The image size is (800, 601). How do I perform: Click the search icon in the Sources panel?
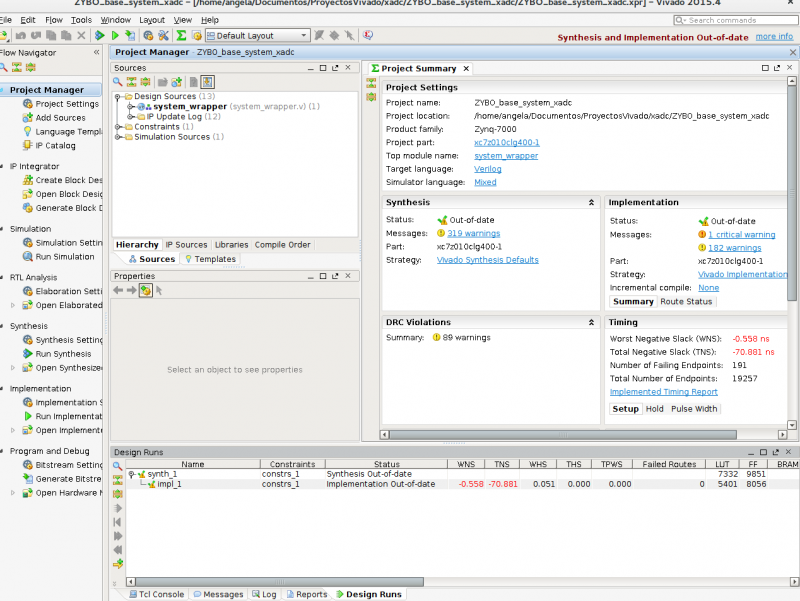[117, 82]
